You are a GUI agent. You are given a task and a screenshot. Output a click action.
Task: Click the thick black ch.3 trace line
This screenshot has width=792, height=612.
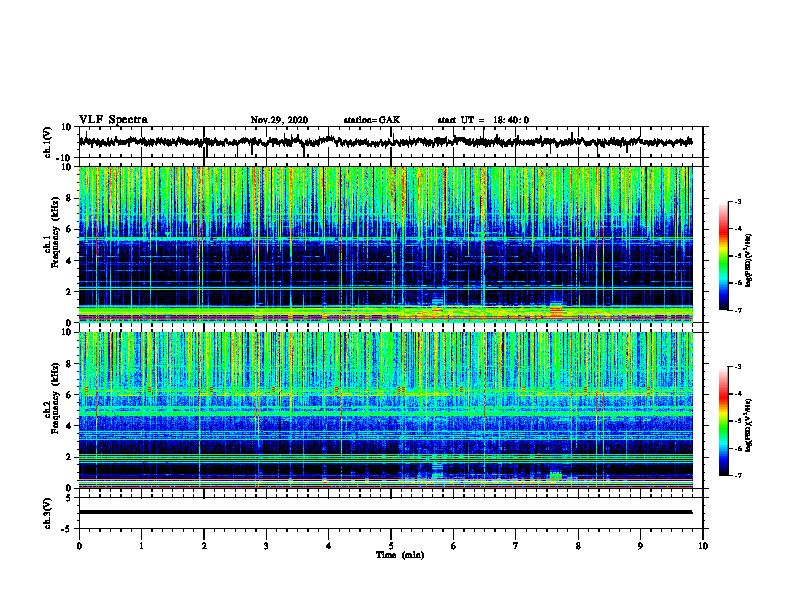pos(386,512)
